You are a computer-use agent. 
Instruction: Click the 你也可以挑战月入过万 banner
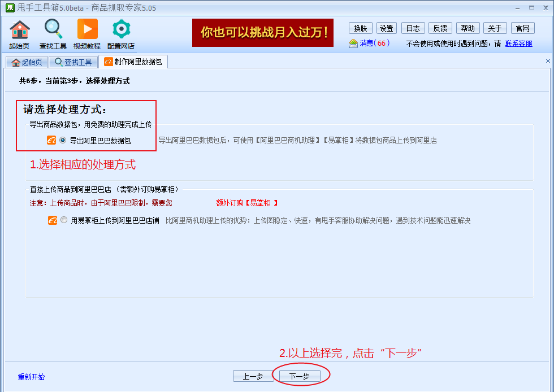coord(263,33)
